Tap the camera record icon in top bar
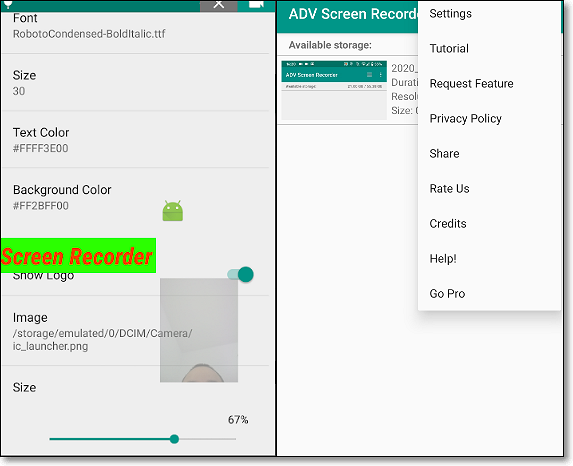The height and width of the screenshot is (466, 573). [256, 4]
